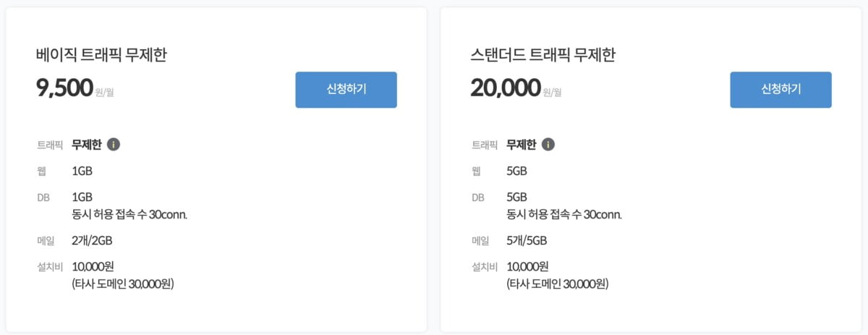
Task: Select the 스탠더드 트래픽 무제한 plan title
Action: (542, 55)
